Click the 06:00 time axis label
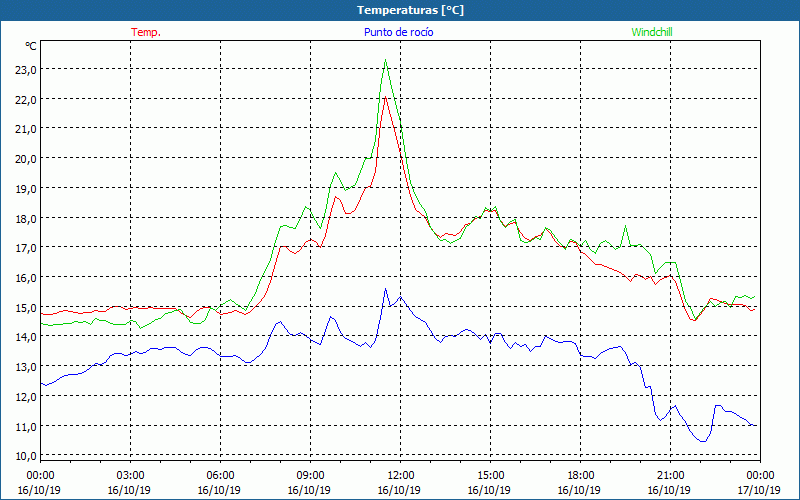This screenshot has height=500, width=800. coord(220,476)
